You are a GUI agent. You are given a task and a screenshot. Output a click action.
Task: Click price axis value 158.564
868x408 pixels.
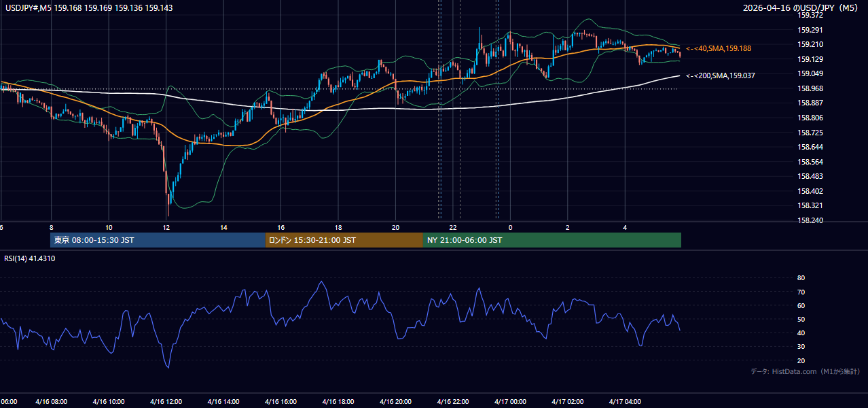(810, 162)
